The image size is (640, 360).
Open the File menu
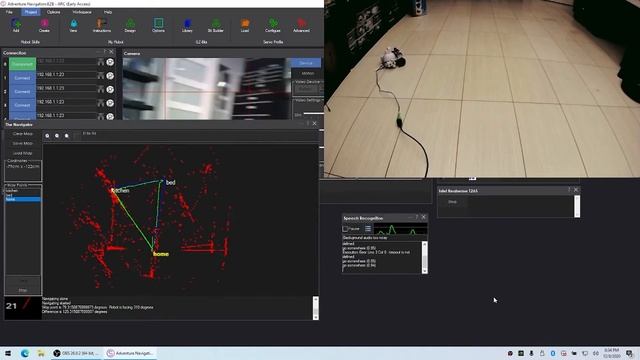[9, 12]
